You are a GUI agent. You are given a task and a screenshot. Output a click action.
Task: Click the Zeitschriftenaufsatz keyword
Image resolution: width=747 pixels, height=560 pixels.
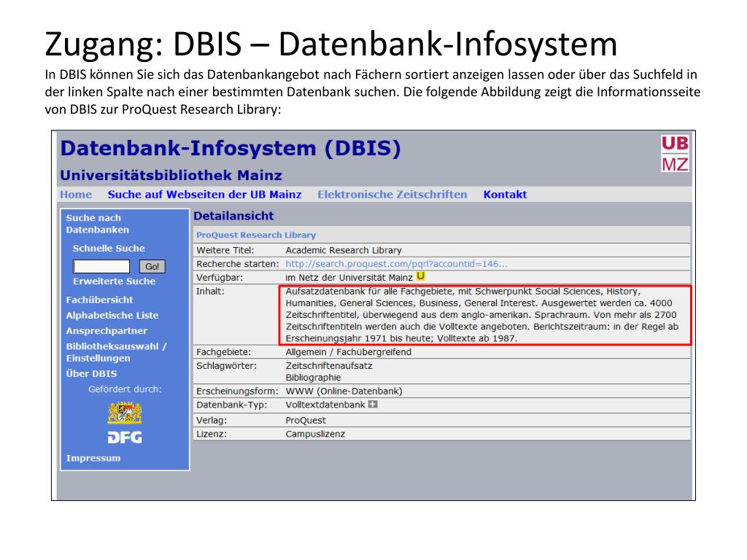click(x=329, y=366)
